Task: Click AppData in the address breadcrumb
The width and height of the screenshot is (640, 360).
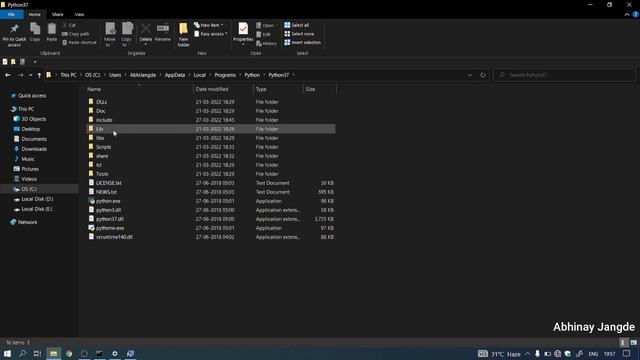Action: 175,75
